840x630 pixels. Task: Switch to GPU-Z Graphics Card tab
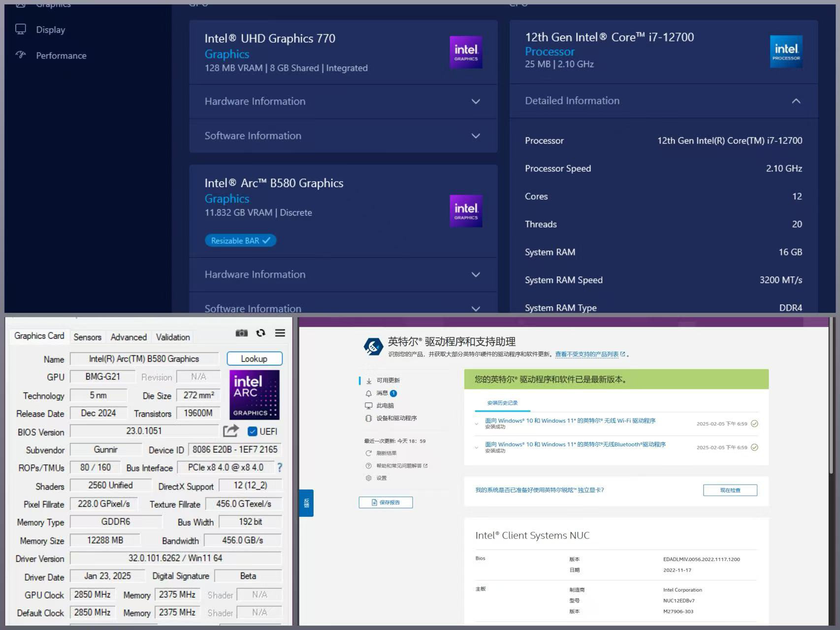[x=39, y=336]
